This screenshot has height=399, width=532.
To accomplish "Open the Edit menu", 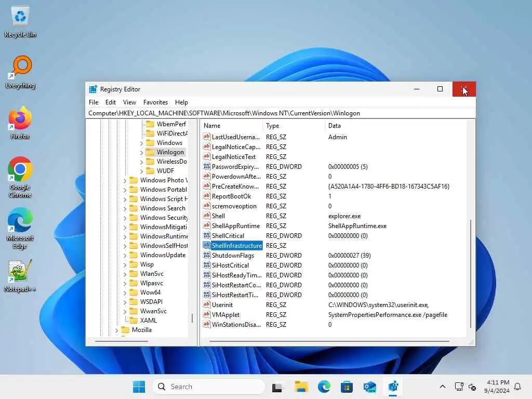I will 110,102.
